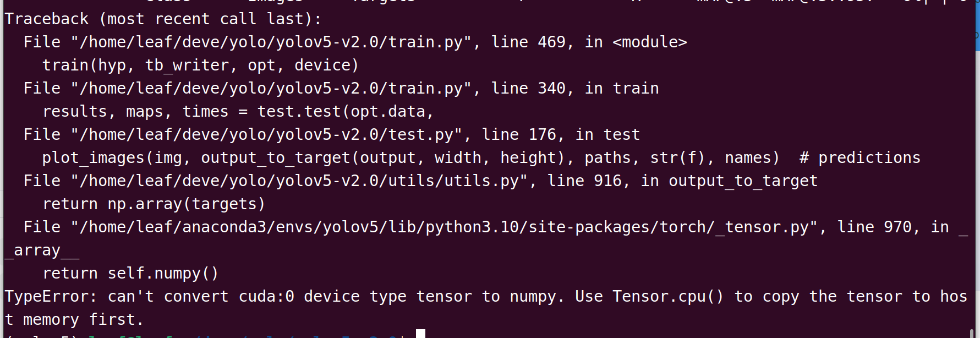This screenshot has height=338, width=980.
Task: Open the torch/_tensor.py file path
Action: [x=448, y=227]
